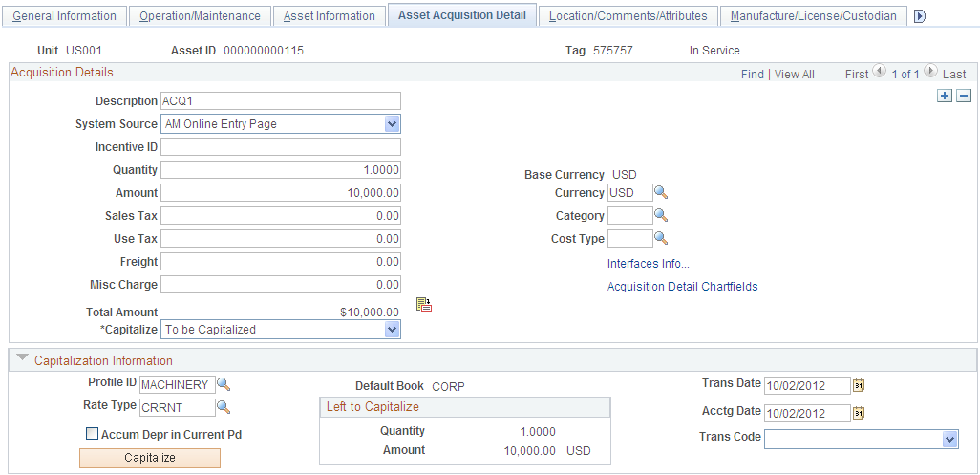Click the empty Category input field

pyautogui.click(x=630, y=216)
